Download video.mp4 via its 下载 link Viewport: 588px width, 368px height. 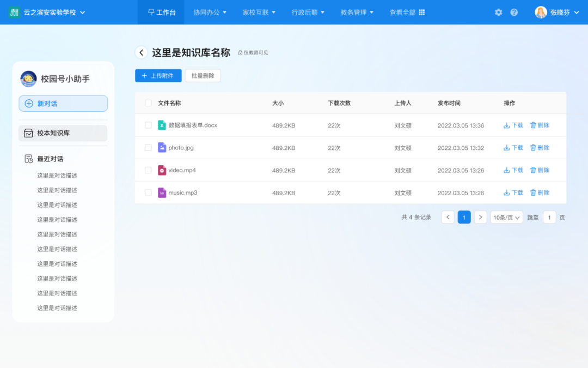512,170
